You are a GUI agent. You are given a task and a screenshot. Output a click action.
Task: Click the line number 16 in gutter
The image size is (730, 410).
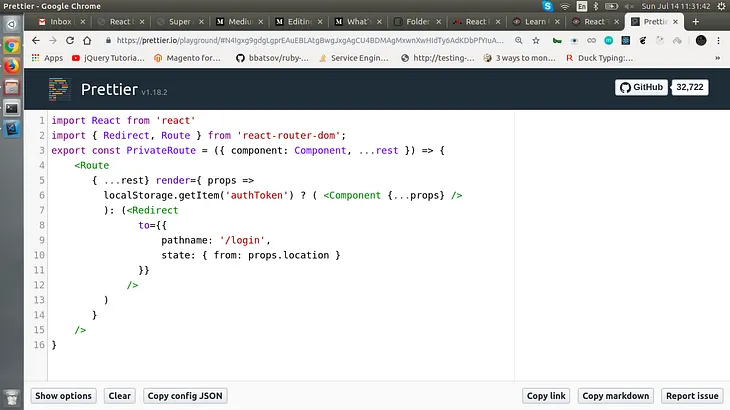(x=39, y=345)
